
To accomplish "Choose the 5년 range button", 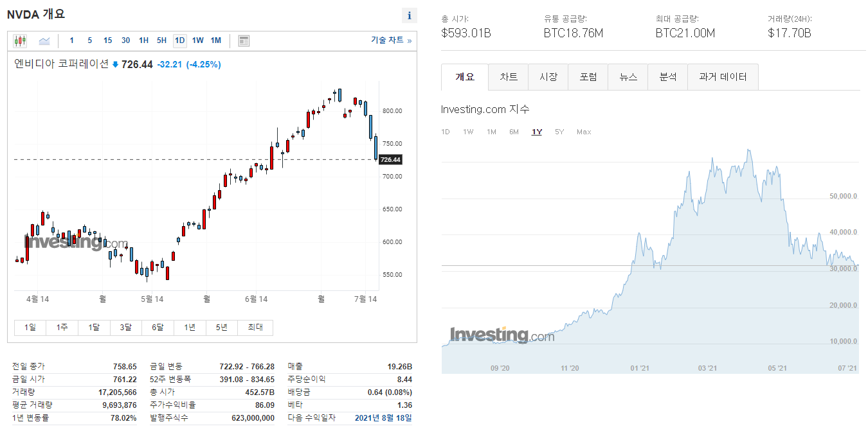I will pos(222,328).
